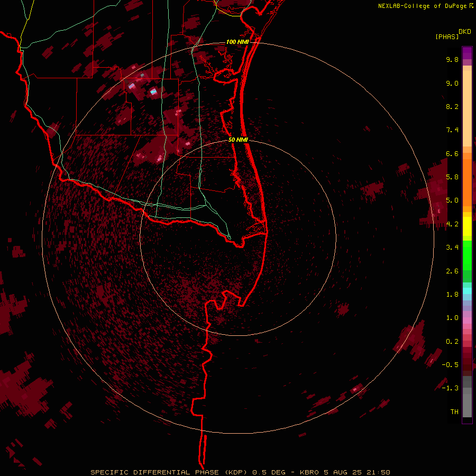Click the 100 NMI range ring label
Image resolution: width=476 pixels, height=476 pixels.
click(237, 42)
